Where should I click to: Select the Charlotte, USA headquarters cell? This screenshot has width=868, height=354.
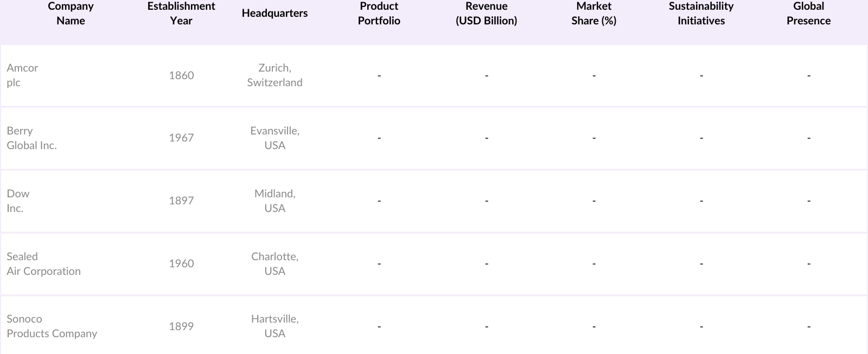click(275, 264)
